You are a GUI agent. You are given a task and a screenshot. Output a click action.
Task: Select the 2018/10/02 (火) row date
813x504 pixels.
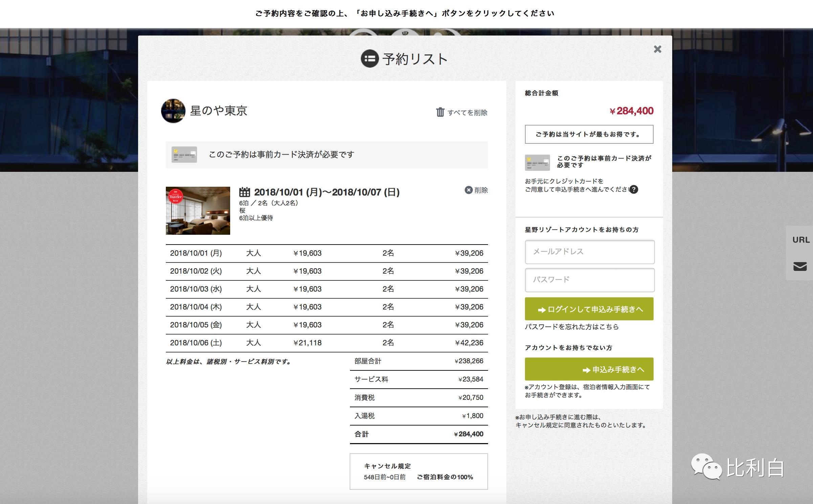196,271
